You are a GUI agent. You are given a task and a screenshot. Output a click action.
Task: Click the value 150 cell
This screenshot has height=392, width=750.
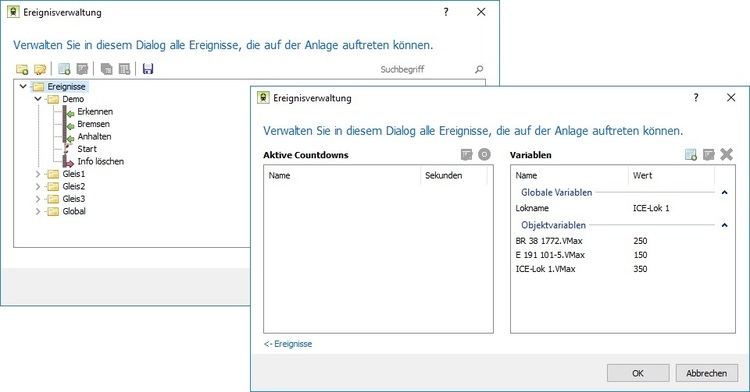640,255
